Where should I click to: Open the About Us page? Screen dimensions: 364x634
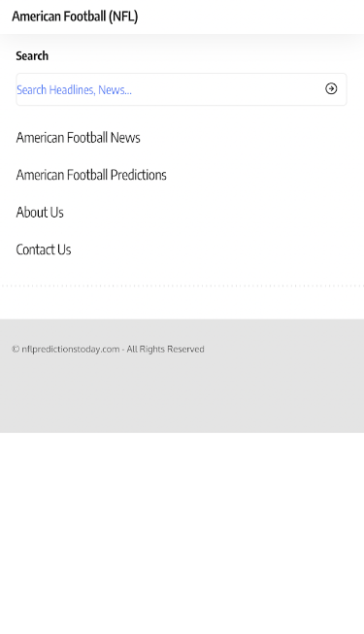[x=40, y=213]
